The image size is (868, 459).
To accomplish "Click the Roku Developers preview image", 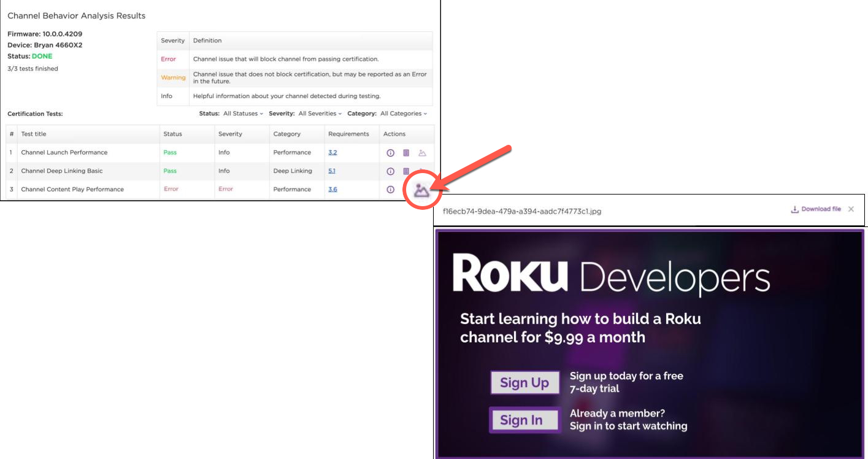I will point(650,343).
